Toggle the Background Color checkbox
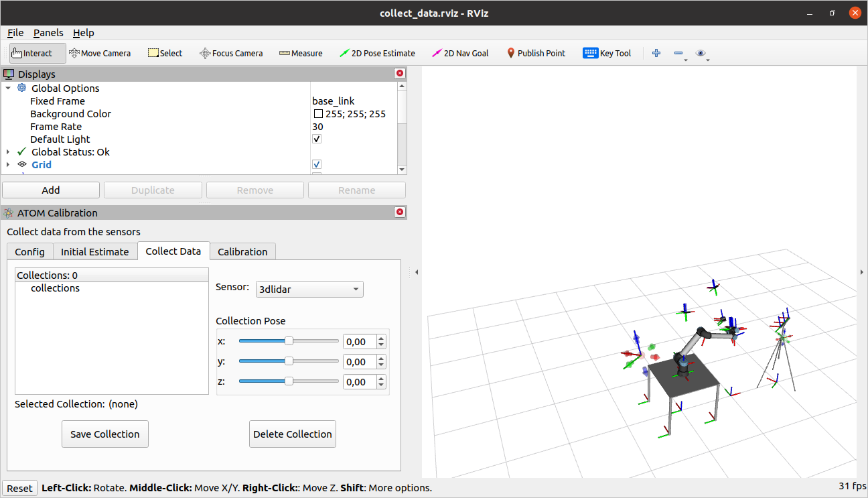The width and height of the screenshot is (868, 498). (x=317, y=113)
